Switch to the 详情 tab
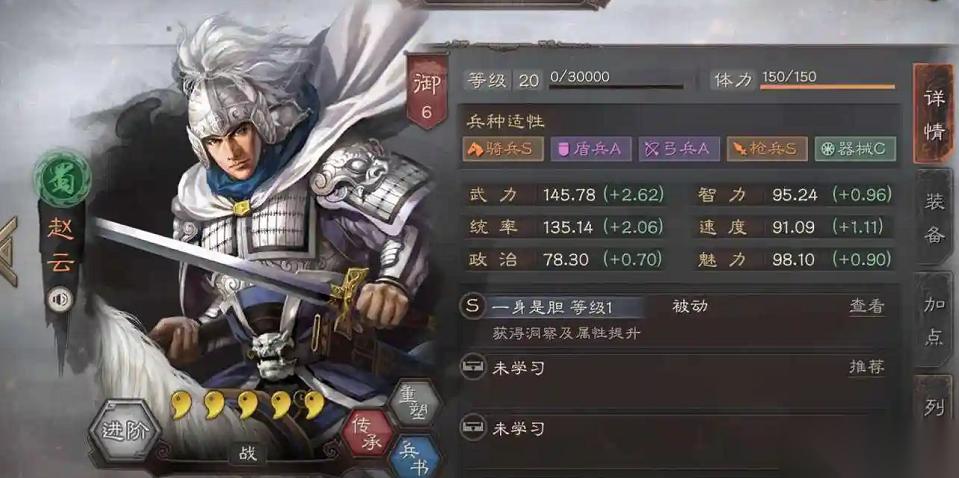 (933, 114)
